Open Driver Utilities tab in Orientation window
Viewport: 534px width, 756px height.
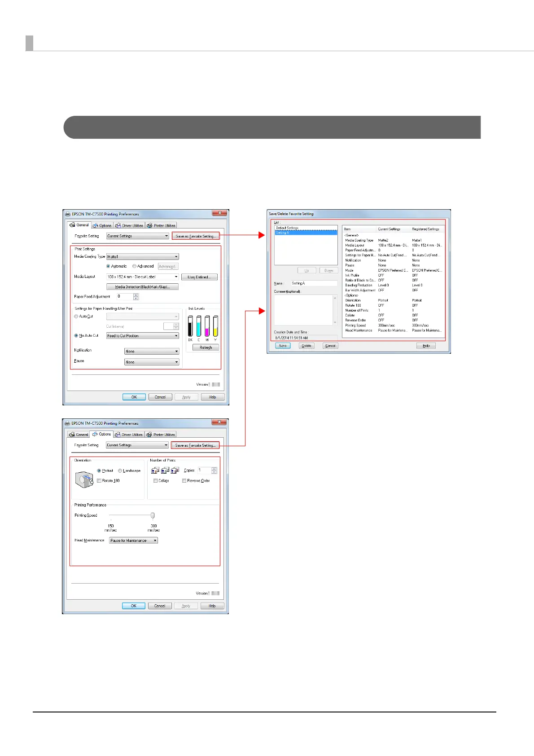(x=129, y=435)
